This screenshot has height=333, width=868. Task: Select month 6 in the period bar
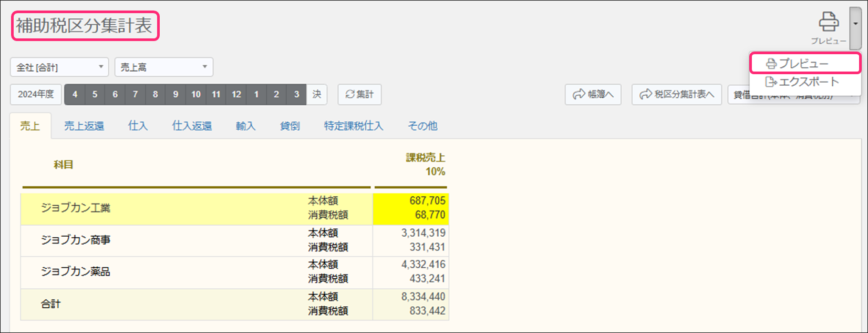[x=115, y=94]
